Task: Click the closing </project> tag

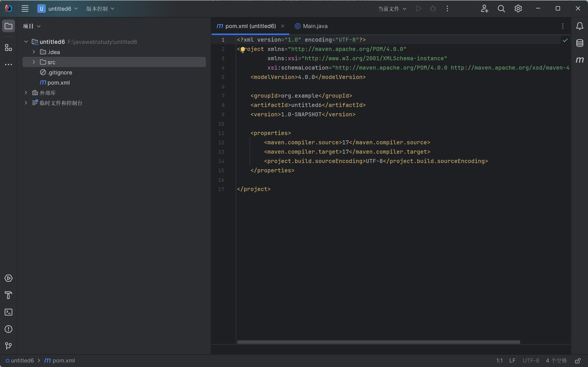Action: pos(254,189)
